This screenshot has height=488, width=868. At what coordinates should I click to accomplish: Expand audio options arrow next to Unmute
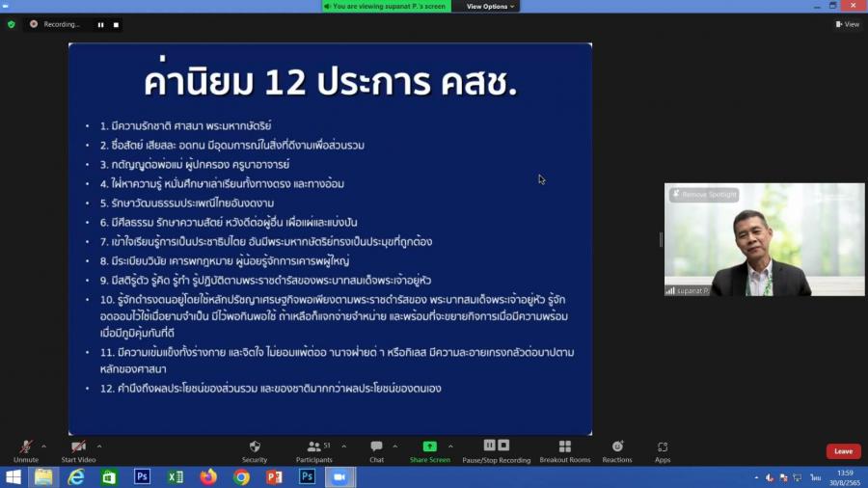click(44, 447)
